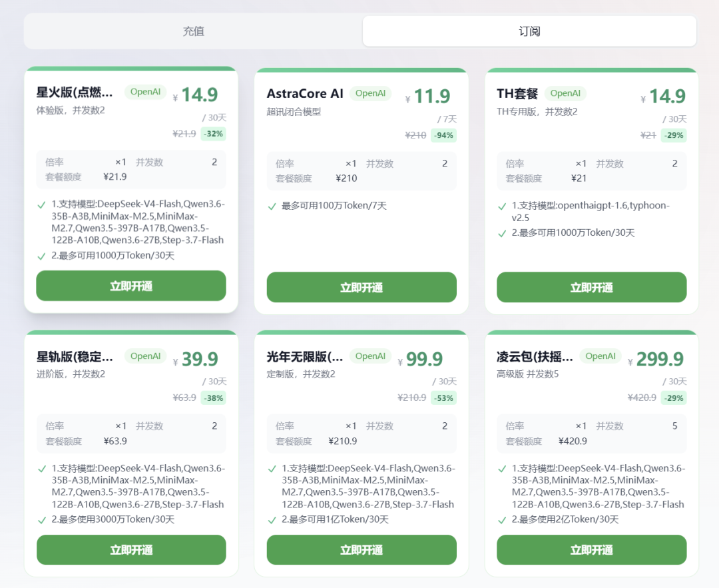This screenshot has height=588, width=719.
Task: Purchase 凌云包 using the 立即开通 button
Action: (x=592, y=549)
